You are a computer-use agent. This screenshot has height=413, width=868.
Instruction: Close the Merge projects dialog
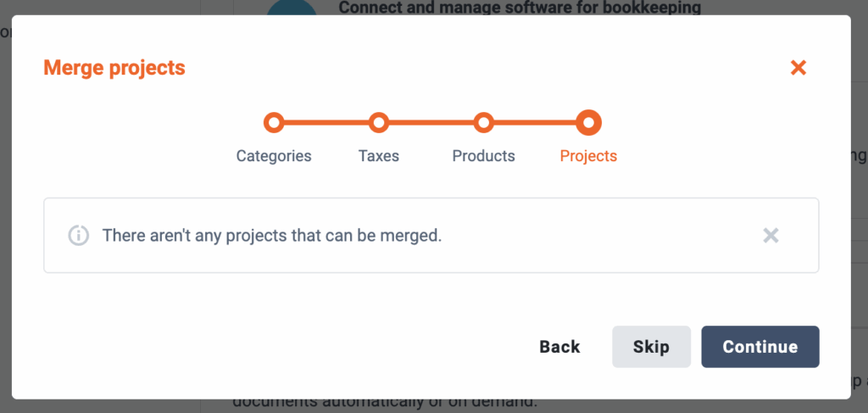[x=798, y=68]
